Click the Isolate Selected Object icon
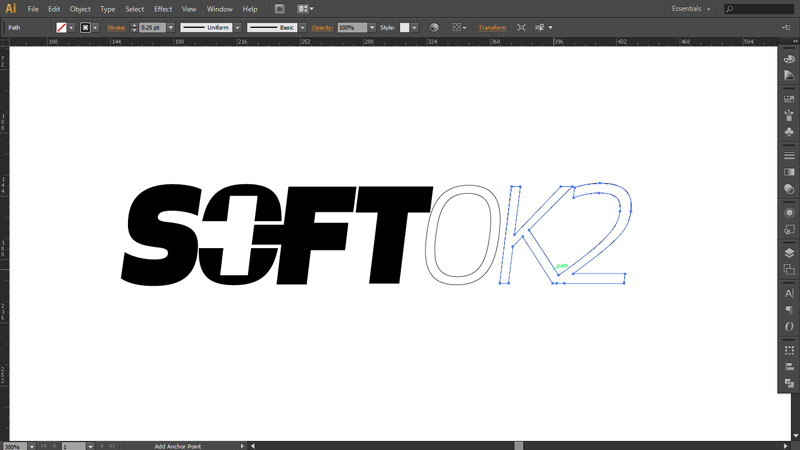Image resolution: width=800 pixels, height=450 pixels. tap(521, 28)
